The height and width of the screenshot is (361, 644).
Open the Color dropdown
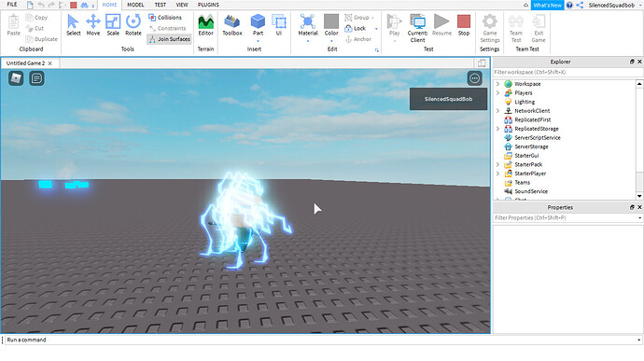pos(331,41)
